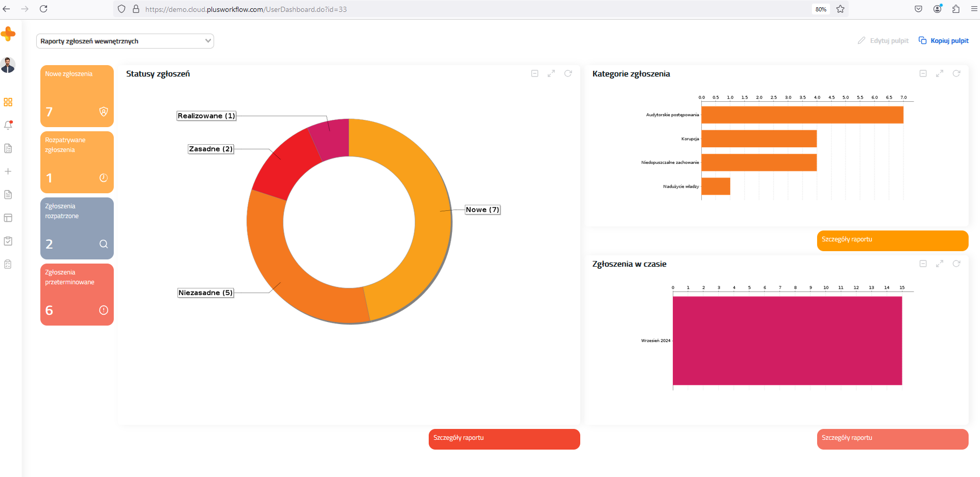
Task: Open the browser hamburger menu
Action: [x=974, y=9]
